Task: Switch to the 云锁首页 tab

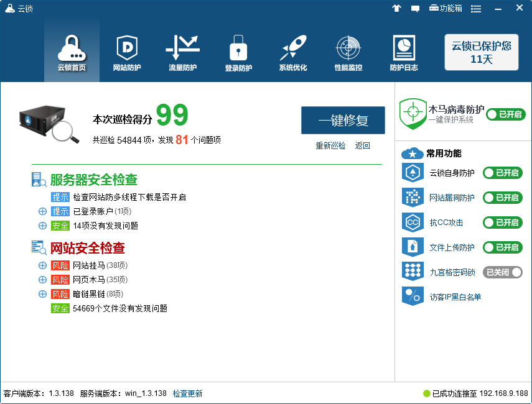Action: pyautogui.click(x=71, y=50)
